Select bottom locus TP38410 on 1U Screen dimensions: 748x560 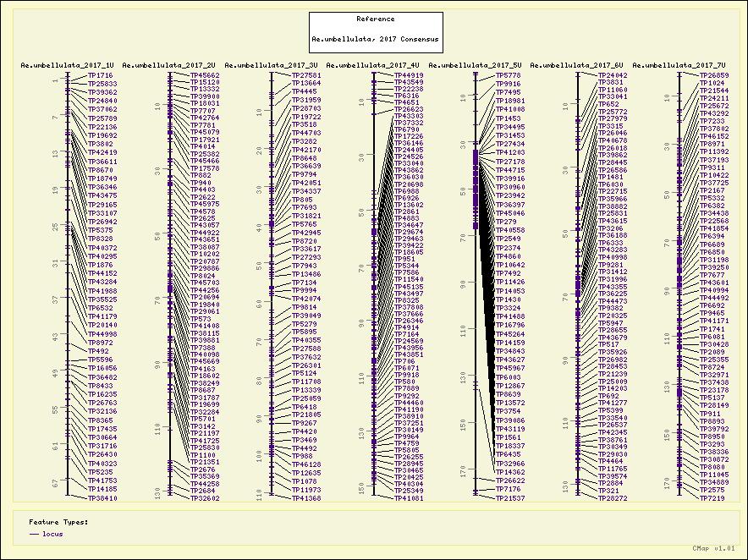pos(102,499)
